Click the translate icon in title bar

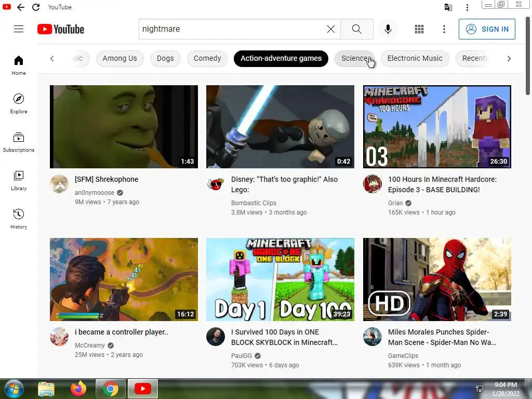(x=448, y=7)
